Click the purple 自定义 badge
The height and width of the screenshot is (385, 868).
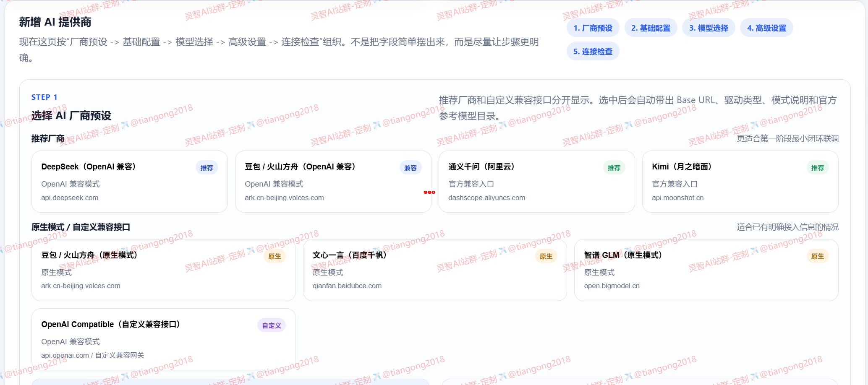(271, 325)
